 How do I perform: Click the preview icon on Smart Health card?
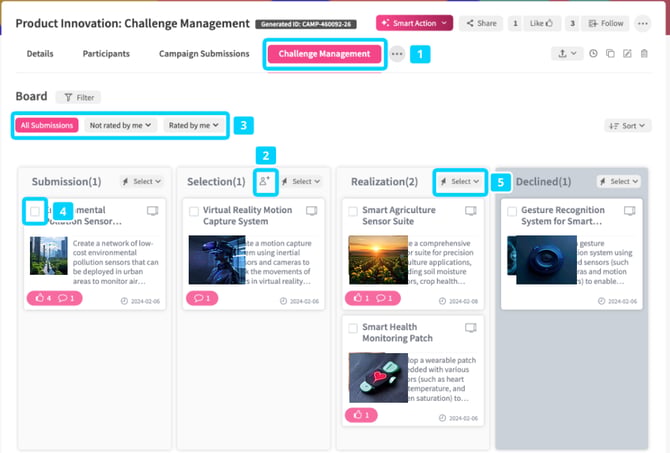click(470, 328)
